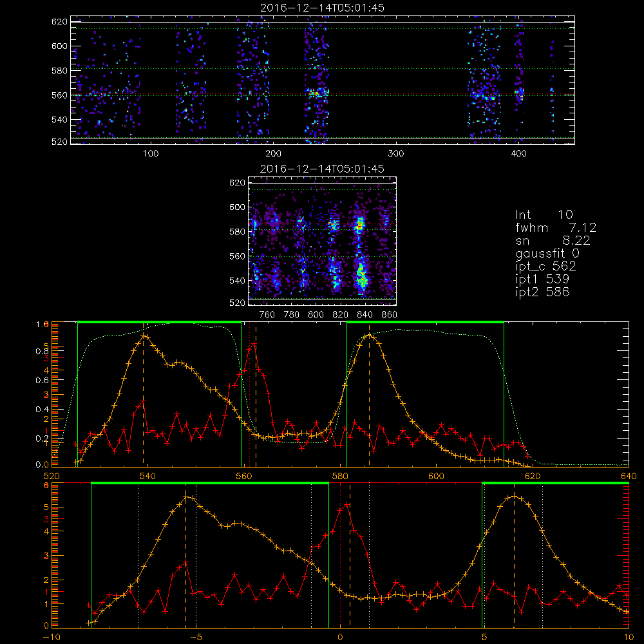The height and width of the screenshot is (644, 644).
Task: Select the 'sn 8.22' value
Action: tap(553, 240)
